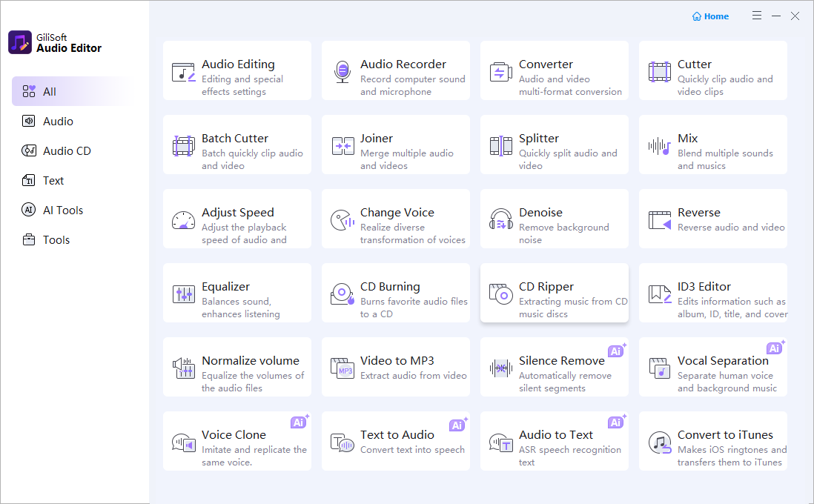This screenshot has height=504, width=814.
Task: Click the Convert to iTunes icon
Action: (659, 442)
